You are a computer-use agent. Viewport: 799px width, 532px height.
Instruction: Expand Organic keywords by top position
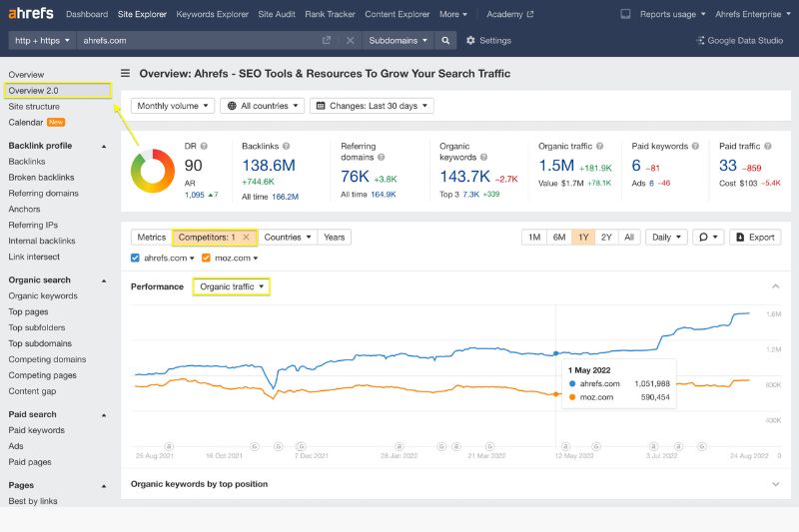click(775, 484)
